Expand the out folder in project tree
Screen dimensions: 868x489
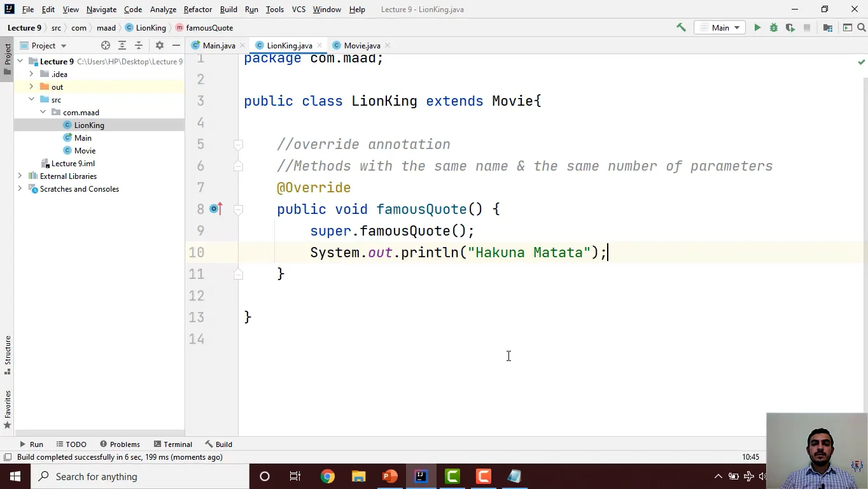pos(31,87)
